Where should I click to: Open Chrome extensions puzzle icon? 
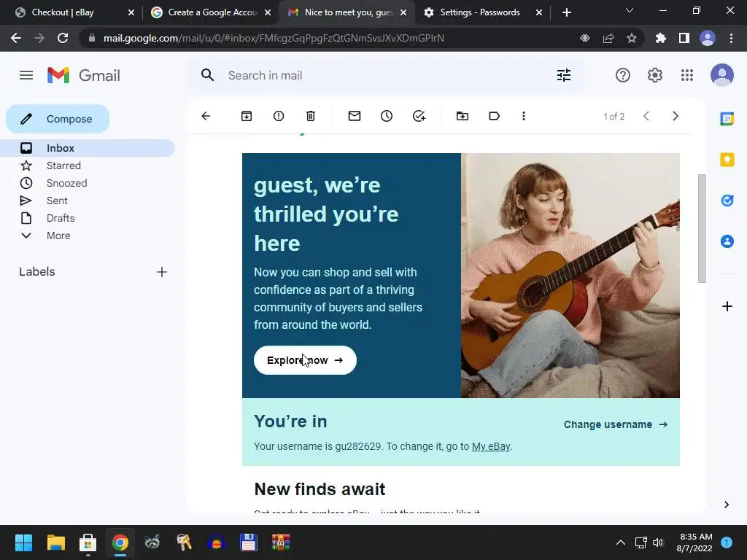coord(660,38)
